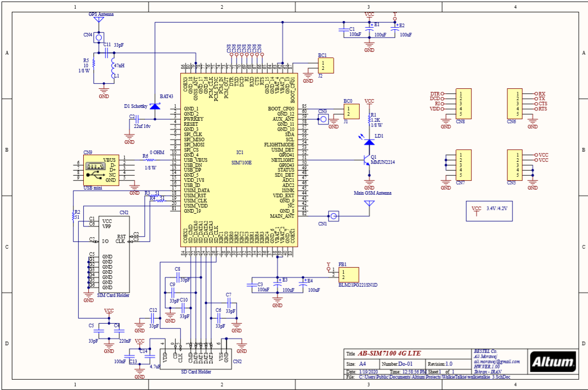Click the Tehran - IRAN text
This screenshot has width=588, height=390.
point(487,372)
